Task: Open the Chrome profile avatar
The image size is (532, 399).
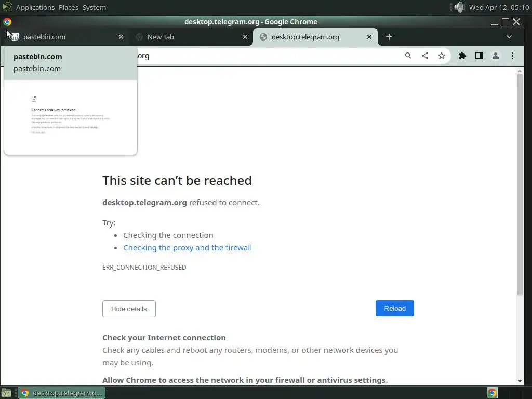Action: coord(495,56)
